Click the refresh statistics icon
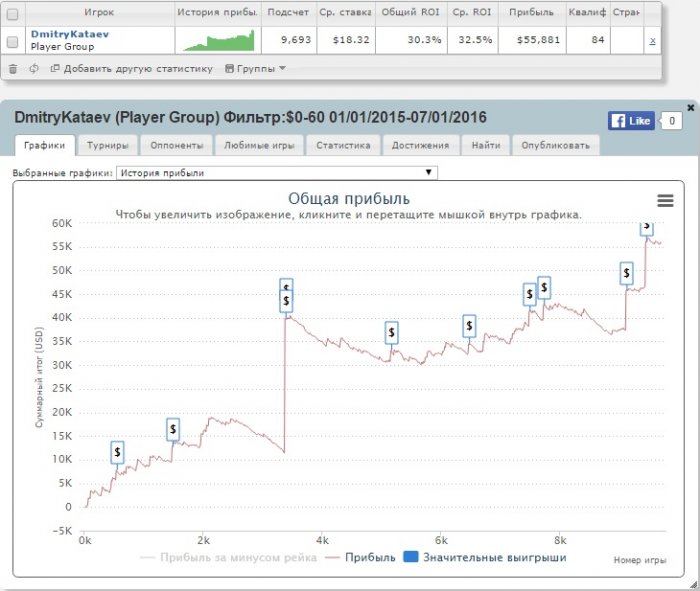This screenshot has width=700, height=591. (34, 69)
